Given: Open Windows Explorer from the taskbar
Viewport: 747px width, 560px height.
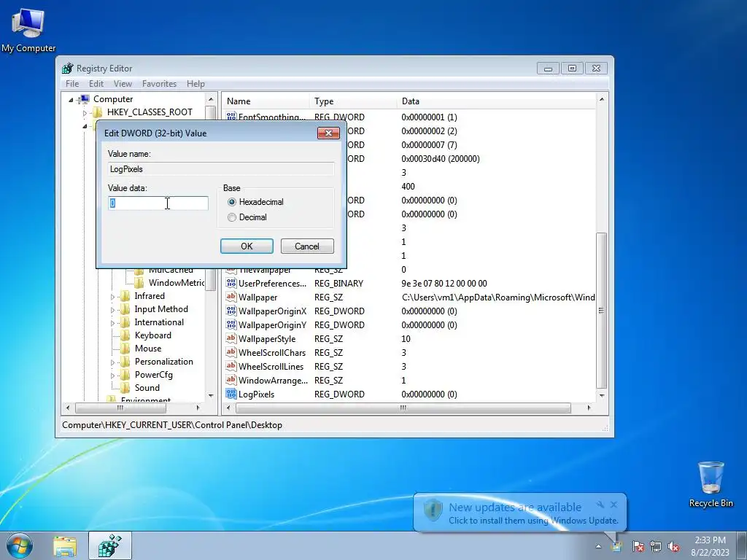Looking at the screenshot, I should click(65, 546).
